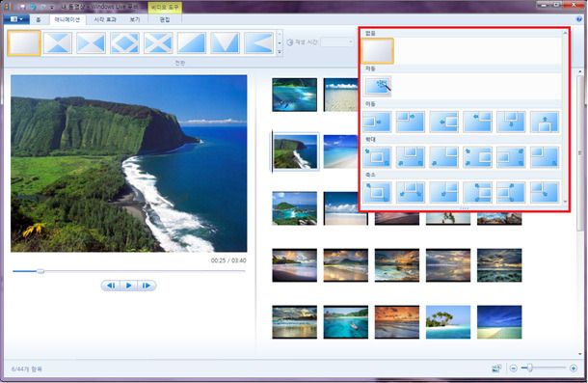
Task: Choose the second effect in the 축소 row
Action: click(x=411, y=192)
